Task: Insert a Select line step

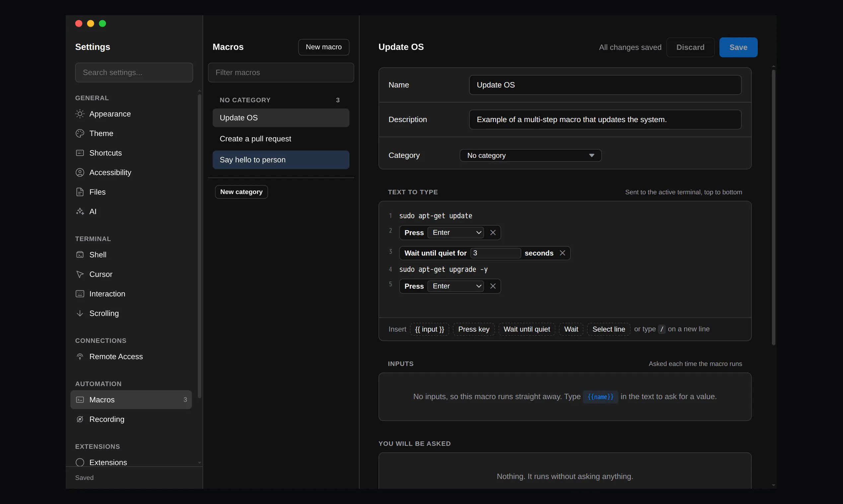Action: point(608,330)
